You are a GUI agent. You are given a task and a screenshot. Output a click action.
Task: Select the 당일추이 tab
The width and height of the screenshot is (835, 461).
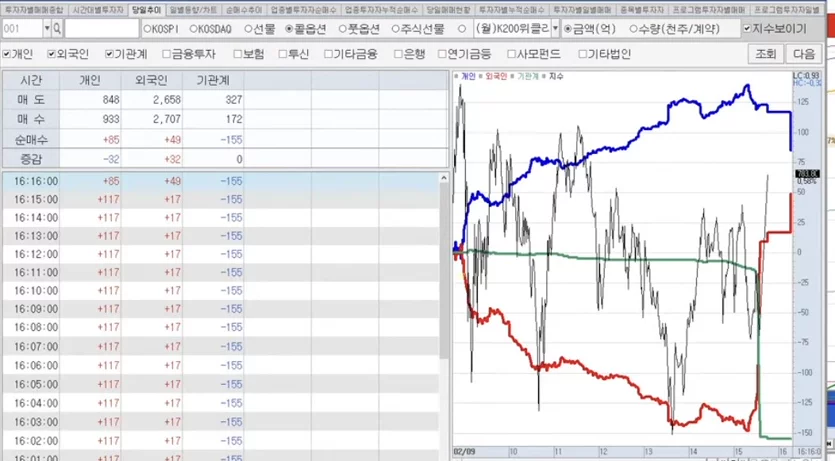pos(146,10)
